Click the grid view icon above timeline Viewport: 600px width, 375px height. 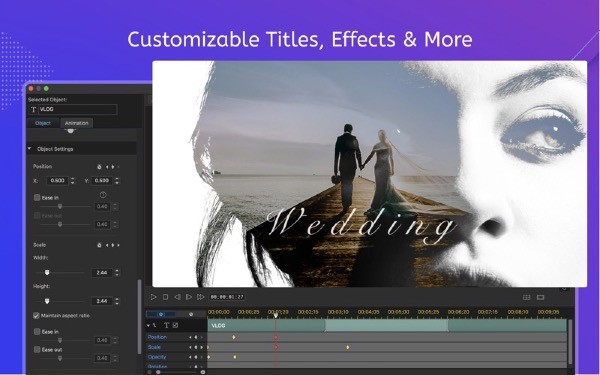coord(527,297)
